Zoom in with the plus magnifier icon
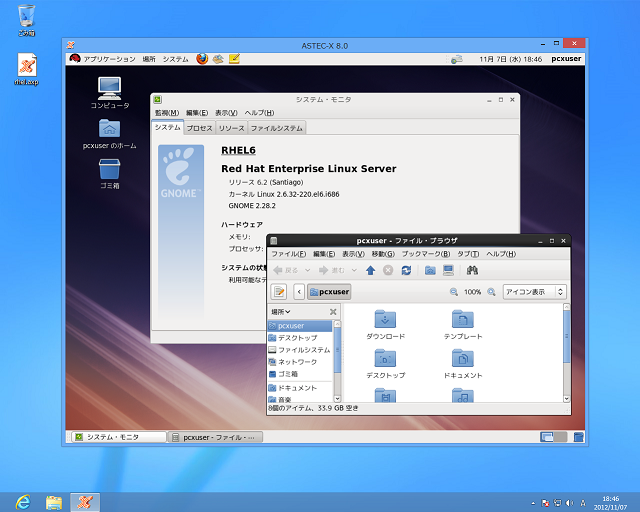Screen dimensions: 640x512 [491, 292]
